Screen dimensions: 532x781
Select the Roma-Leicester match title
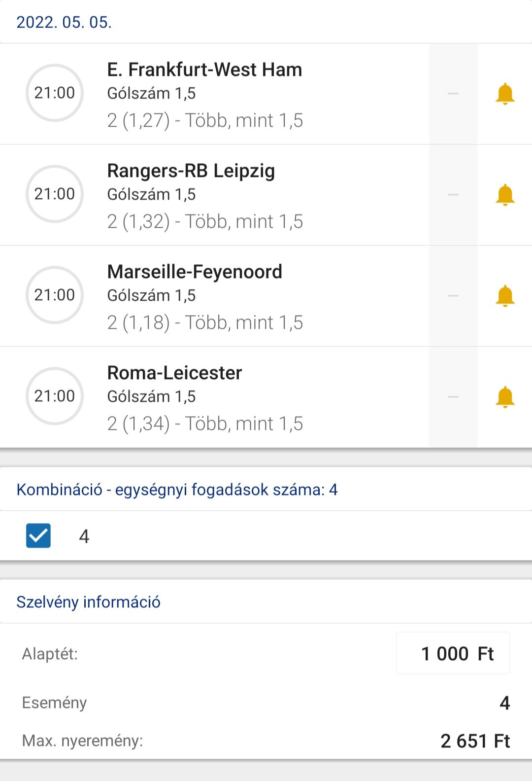[174, 373]
